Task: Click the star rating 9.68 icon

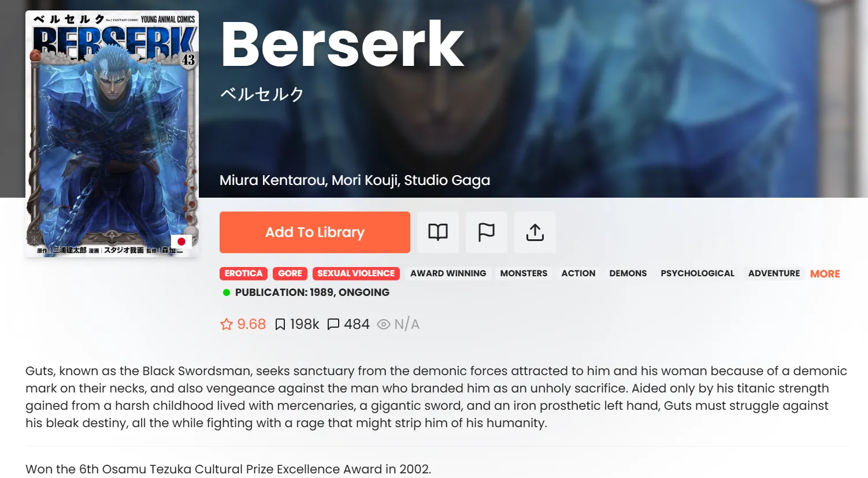Action: pos(227,324)
